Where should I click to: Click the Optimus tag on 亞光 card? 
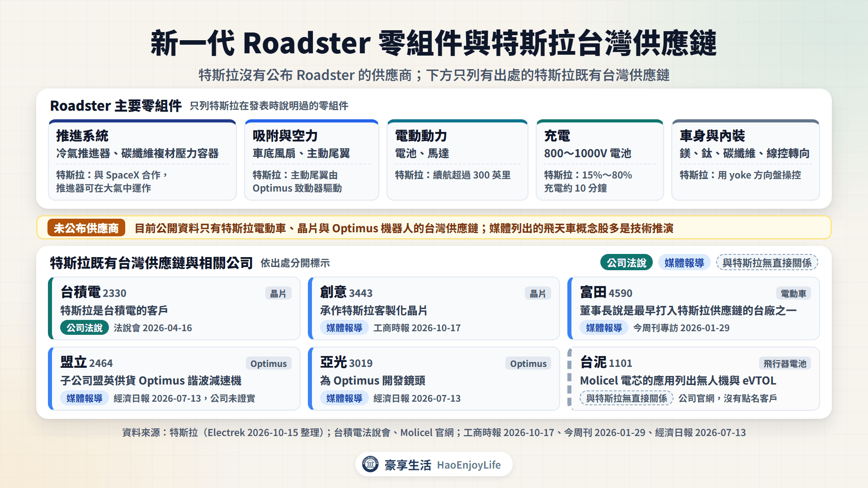click(x=528, y=363)
